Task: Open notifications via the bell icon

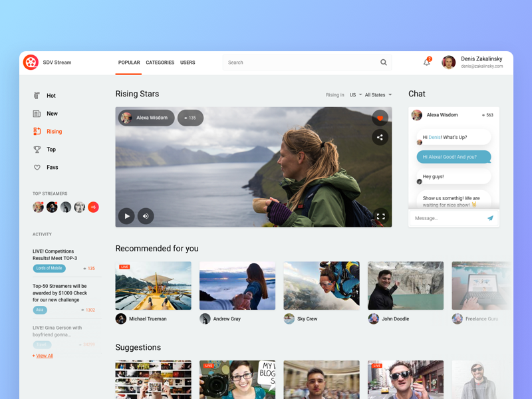Action: click(x=426, y=62)
